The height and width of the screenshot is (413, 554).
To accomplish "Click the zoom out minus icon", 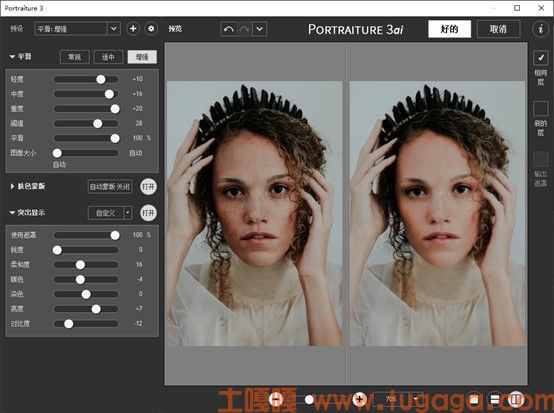I will coord(276,399).
